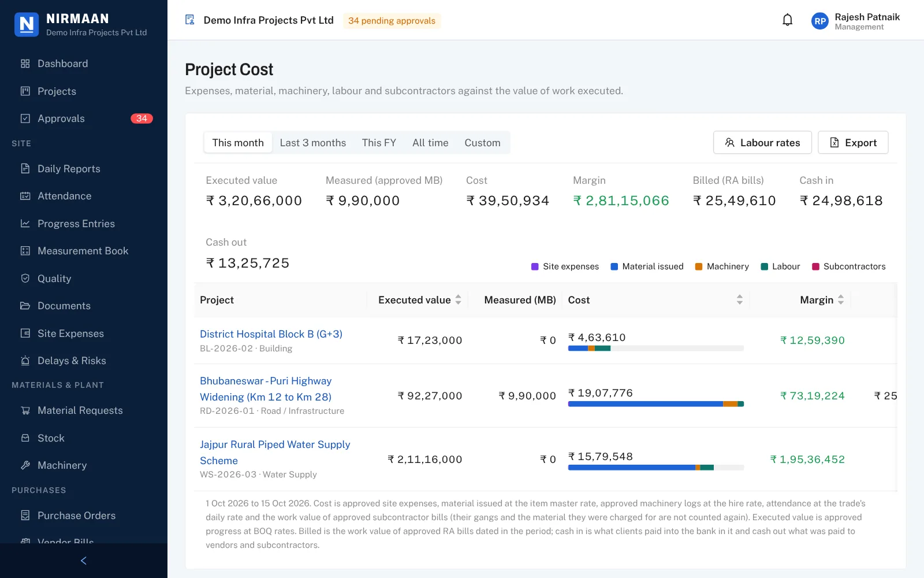Click the 34 pending approvals badge
The width and height of the screenshot is (924, 578).
click(392, 21)
